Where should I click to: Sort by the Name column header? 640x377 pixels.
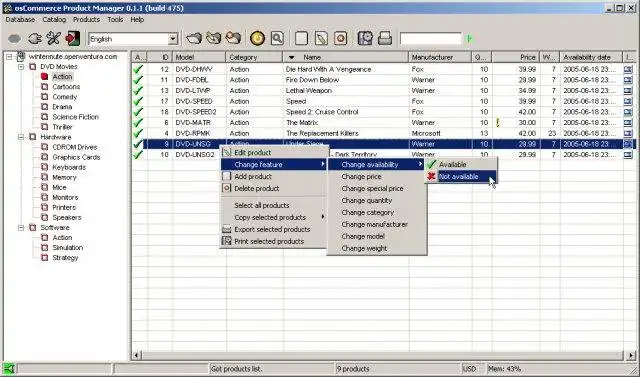345,58
